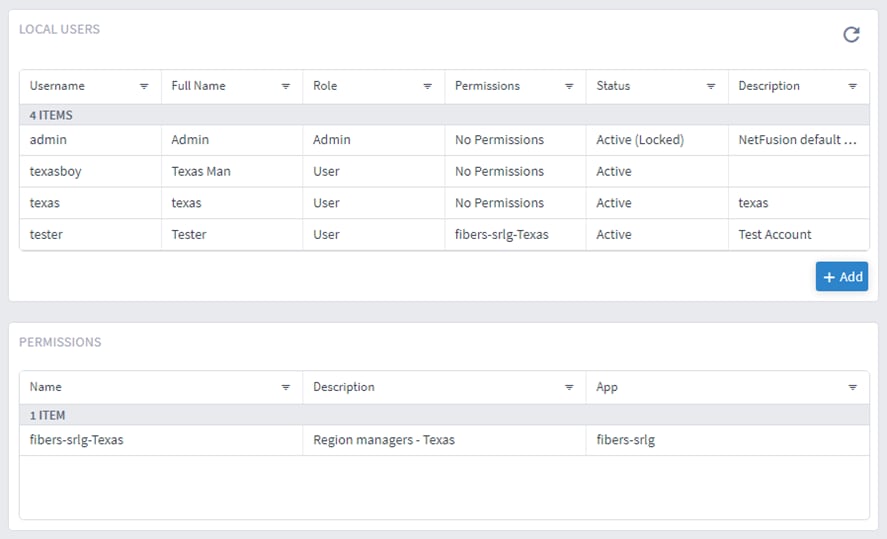
Task: Open the permissions table Description filter icon
Action: pyautogui.click(x=569, y=388)
